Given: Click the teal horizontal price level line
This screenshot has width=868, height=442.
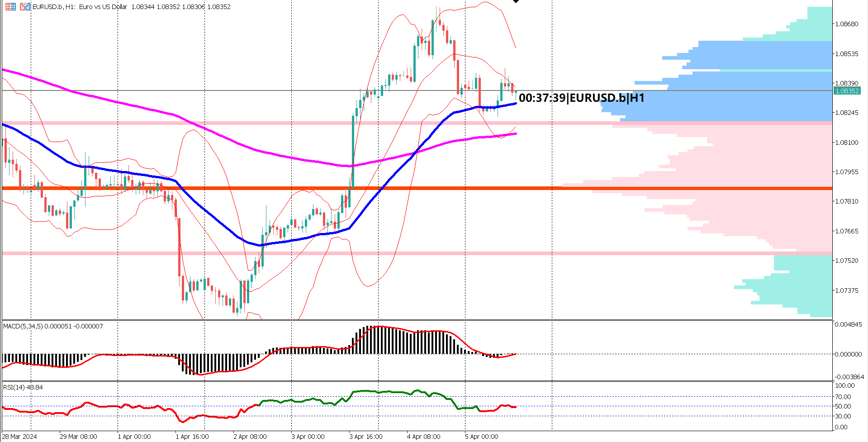Looking at the screenshot, I should pos(226,90).
